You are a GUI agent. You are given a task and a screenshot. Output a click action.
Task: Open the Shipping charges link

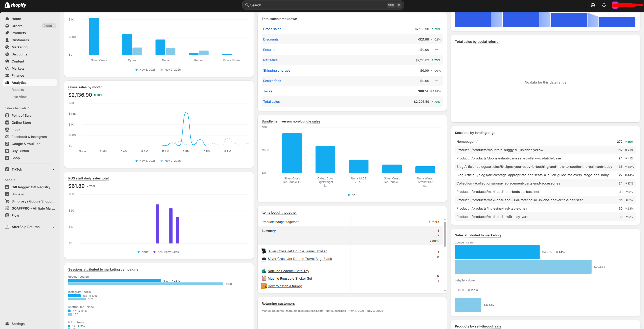(x=277, y=71)
